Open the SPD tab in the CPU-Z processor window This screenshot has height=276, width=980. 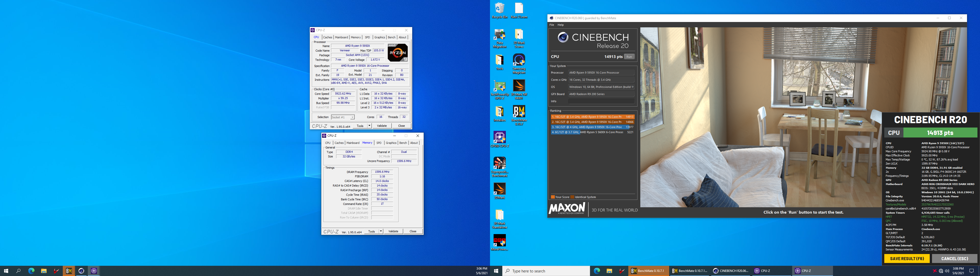point(367,37)
